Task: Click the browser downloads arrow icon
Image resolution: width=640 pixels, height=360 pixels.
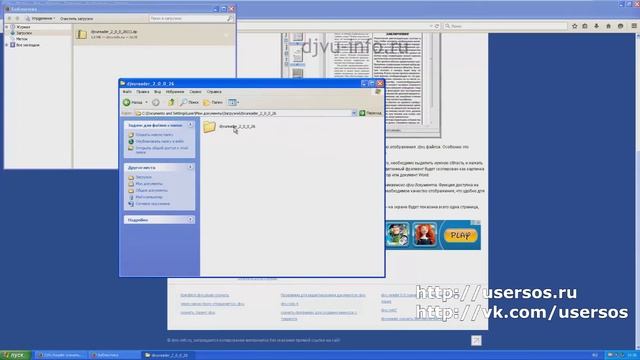Action: (596, 26)
